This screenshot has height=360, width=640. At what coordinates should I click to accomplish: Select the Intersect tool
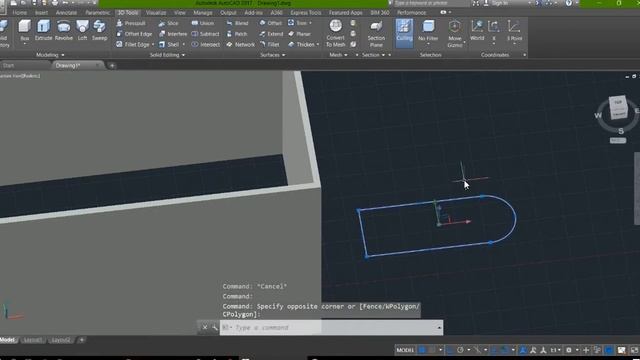pos(206,44)
